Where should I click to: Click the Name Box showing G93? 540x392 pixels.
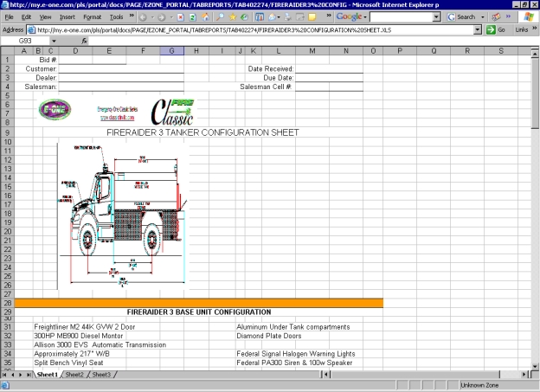25,41
